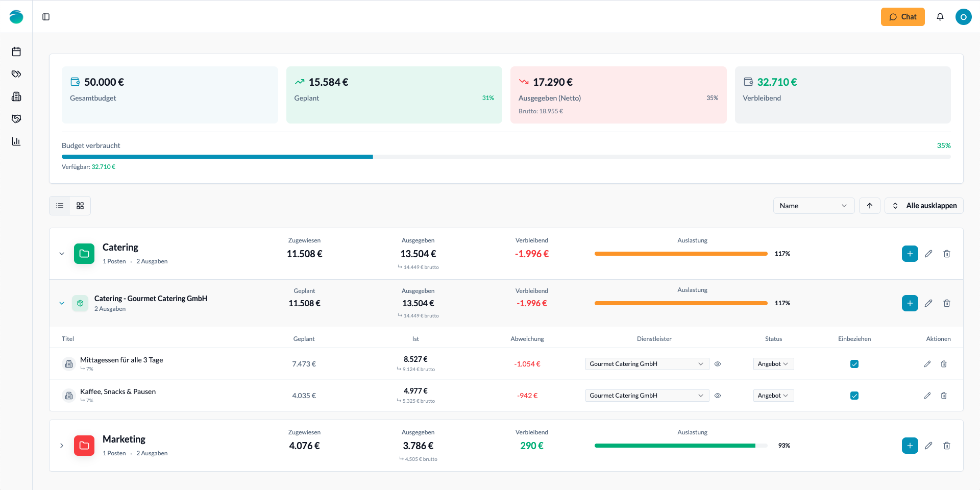This screenshot has width=980, height=490.
Task: Toggle the sidebar panel icon
Action: [46, 17]
